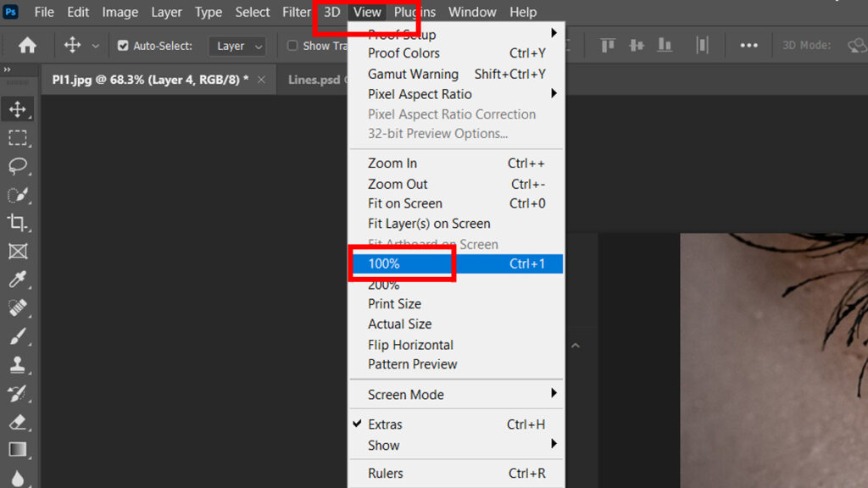Click the Home icon in options bar
The image size is (868, 488).
pos(27,46)
